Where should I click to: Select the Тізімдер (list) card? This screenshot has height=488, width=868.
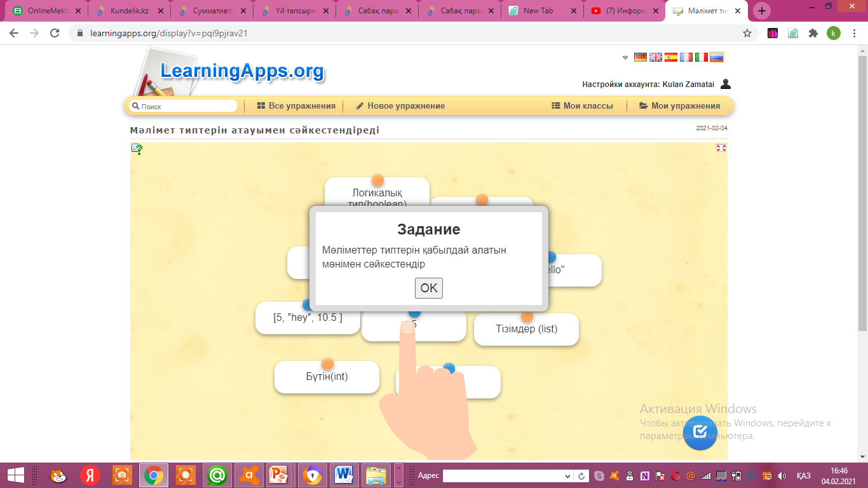526,329
